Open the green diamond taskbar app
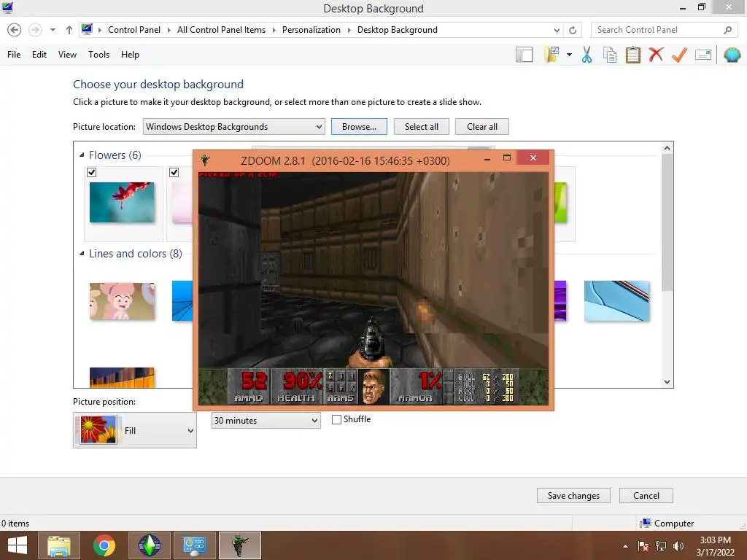Screen dimensions: 747x560 pos(149,545)
